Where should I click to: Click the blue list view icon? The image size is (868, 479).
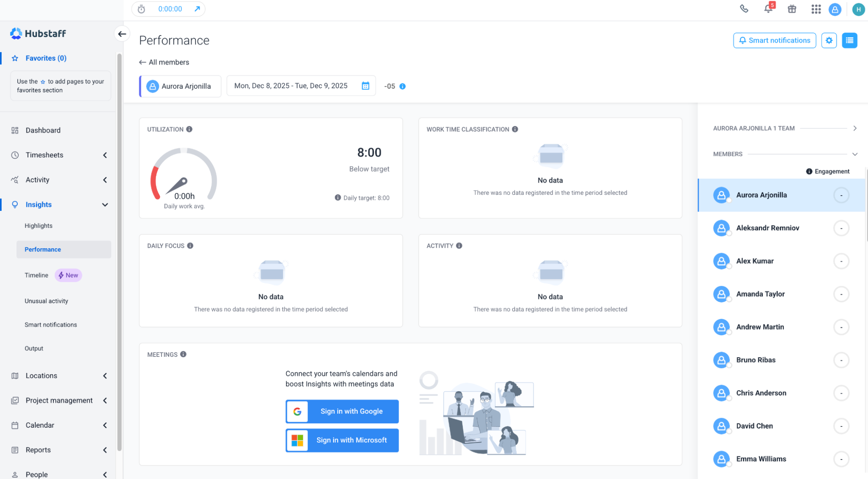849,40
